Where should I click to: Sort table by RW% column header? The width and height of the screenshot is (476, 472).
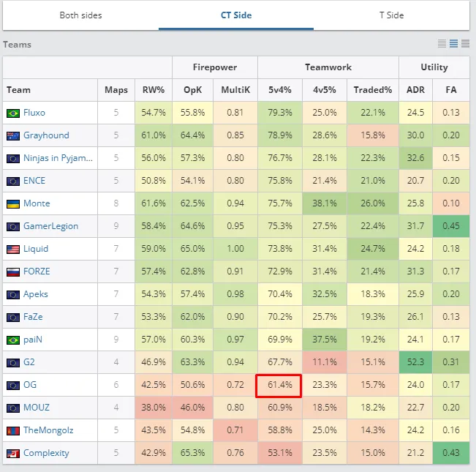click(x=154, y=90)
